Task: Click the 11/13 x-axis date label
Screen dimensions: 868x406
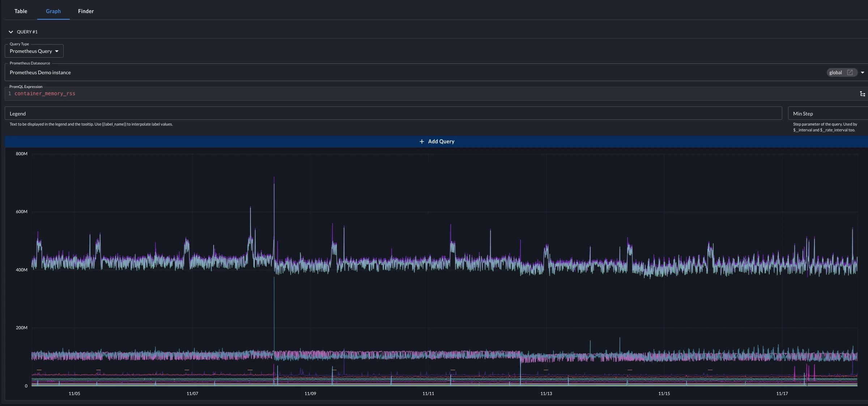Action: click(x=546, y=393)
